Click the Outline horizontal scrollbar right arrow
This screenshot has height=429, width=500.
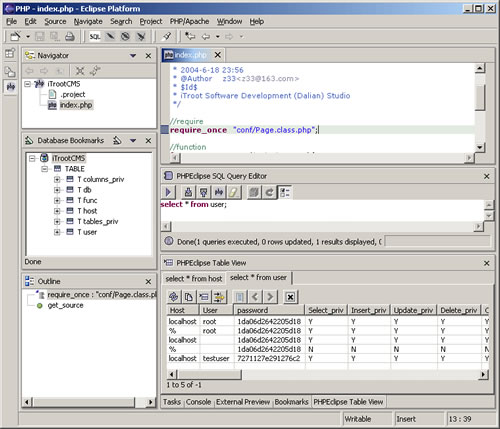[x=151, y=402]
